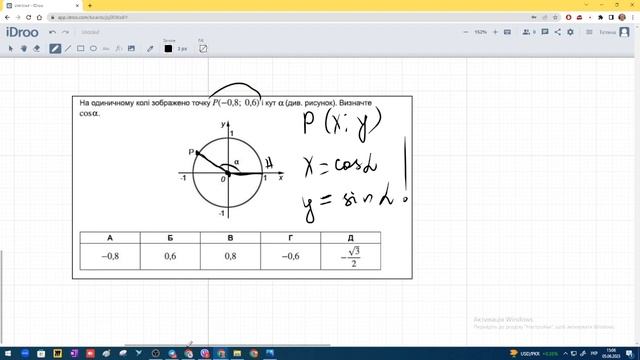The width and height of the screenshot is (640, 360).
Task: Open a new browser tab
Action: point(90,6)
